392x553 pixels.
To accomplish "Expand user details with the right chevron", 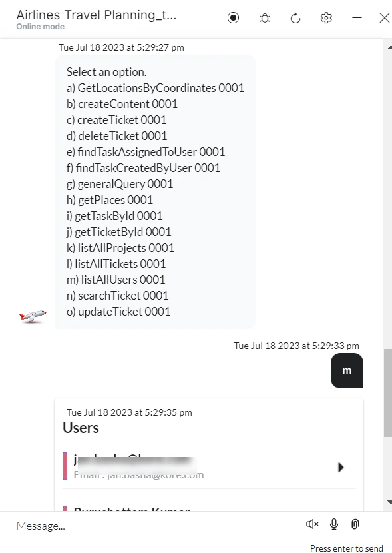I will pos(341,467).
